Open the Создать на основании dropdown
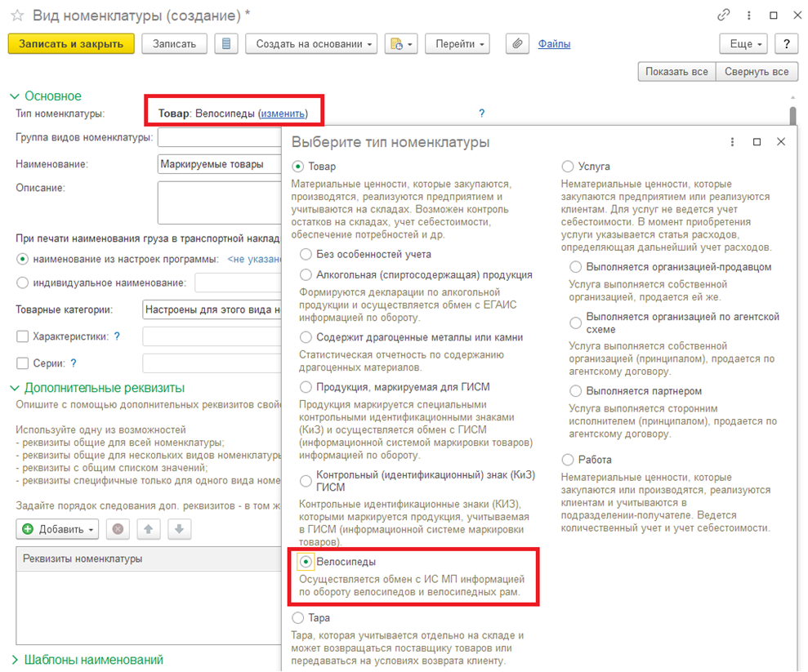808x672 pixels. 311,44
